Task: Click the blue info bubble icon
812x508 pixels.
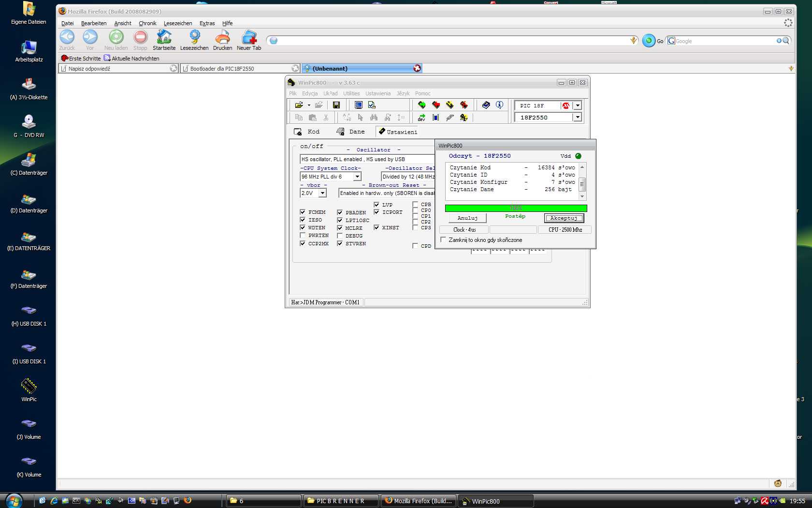Action: point(500,105)
